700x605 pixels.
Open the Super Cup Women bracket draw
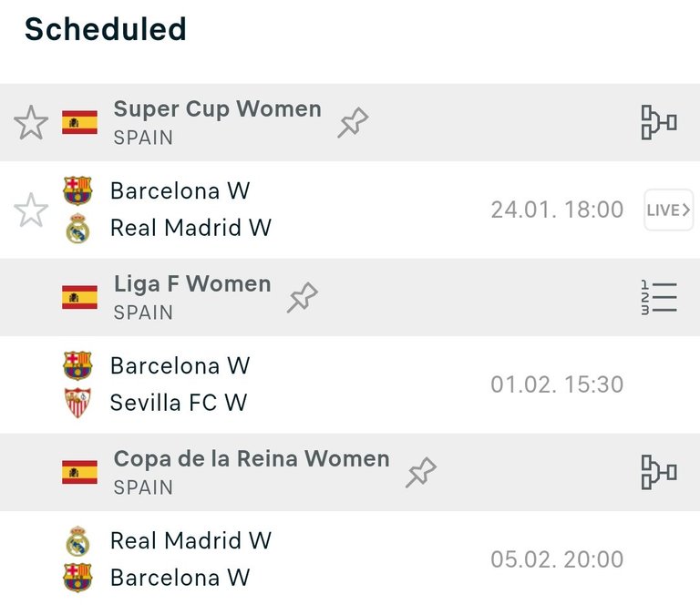click(x=658, y=122)
